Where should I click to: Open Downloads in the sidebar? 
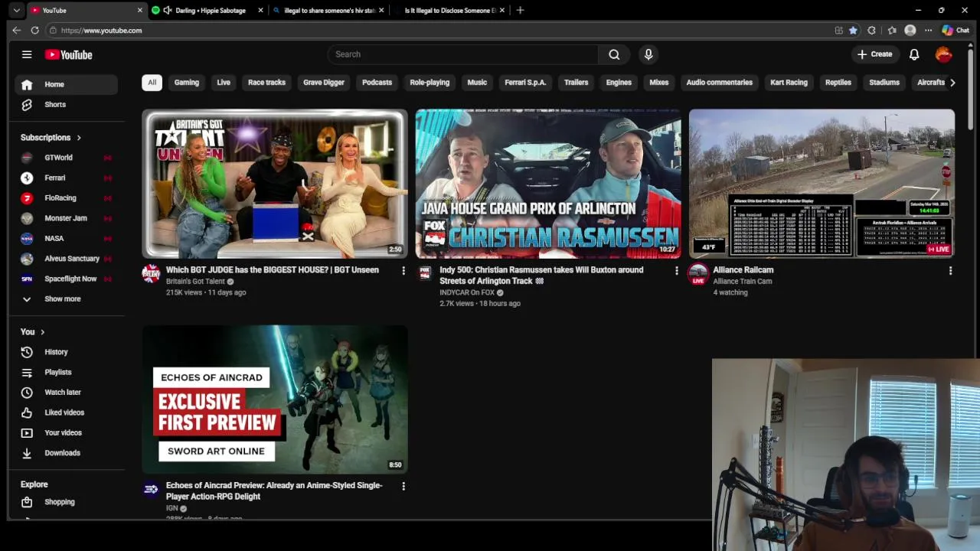click(x=66, y=453)
